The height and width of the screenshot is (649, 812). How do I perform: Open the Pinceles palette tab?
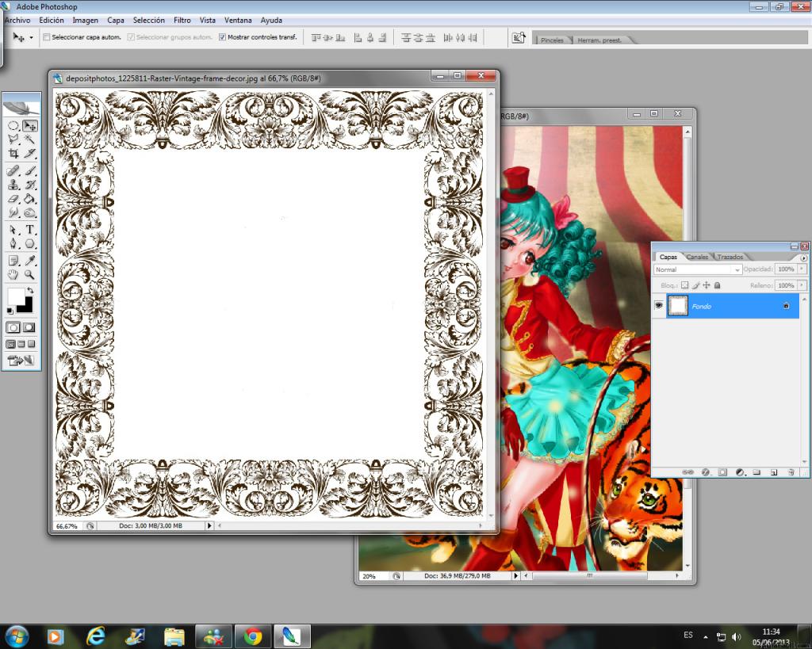click(552, 40)
